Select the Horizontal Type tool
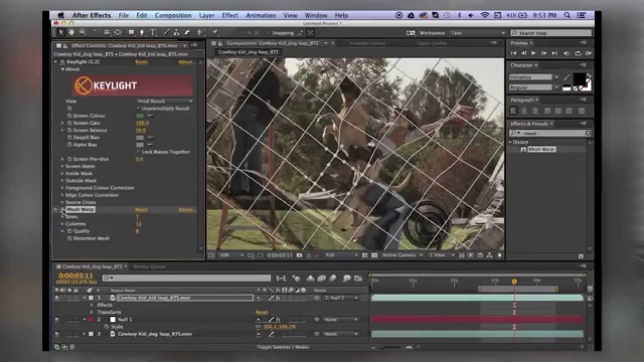This screenshot has width=644, height=362. pyautogui.click(x=153, y=33)
